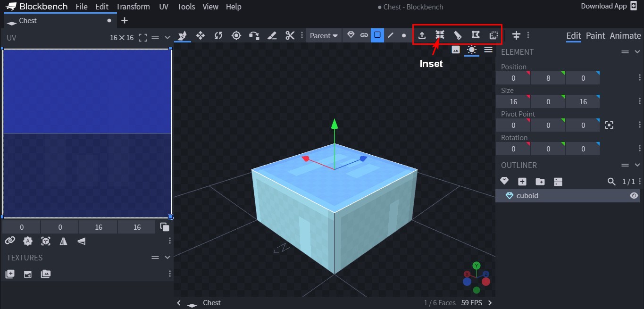Enable Object selection mode diamond icon

pos(351,35)
